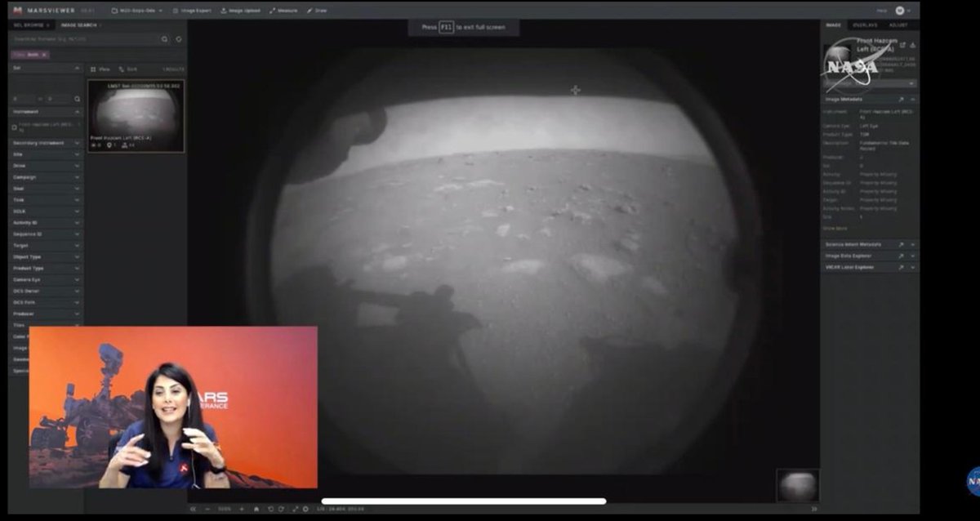Image resolution: width=980 pixels, height=521 pixels.
Task: Click the home view icon in viewer toolbar
Action: tap(256, 509)
